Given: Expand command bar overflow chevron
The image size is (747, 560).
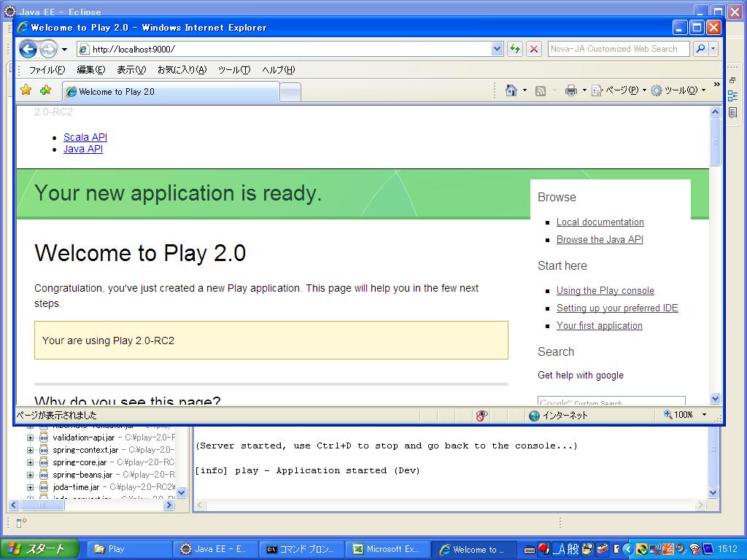Looking at the screenshot, I should (x=716, y=85).
